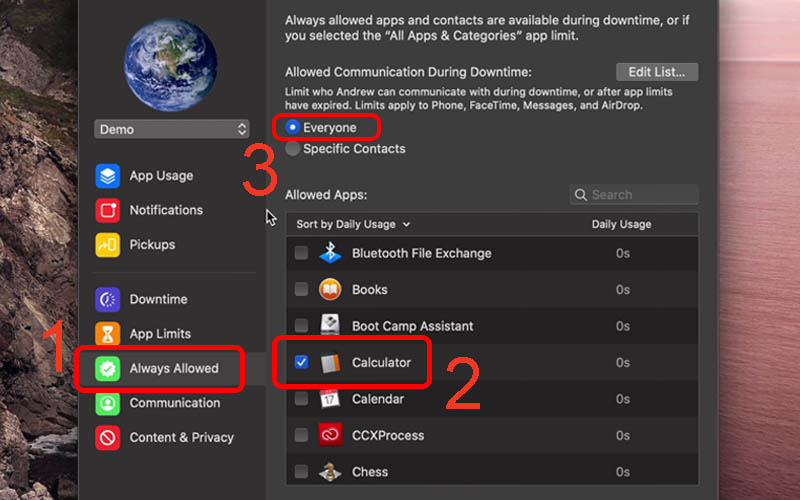Click the Earth profile picture
Image resolution: width=800 pixels, height=500 pixels.
[x=170, y=64]
